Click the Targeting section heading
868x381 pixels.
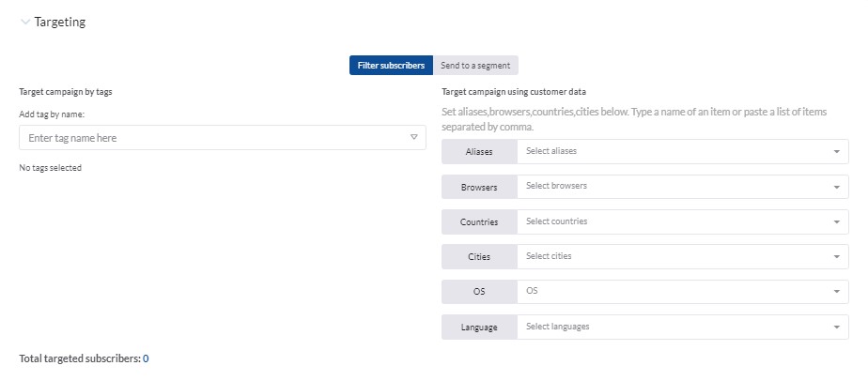pos(60,23)
